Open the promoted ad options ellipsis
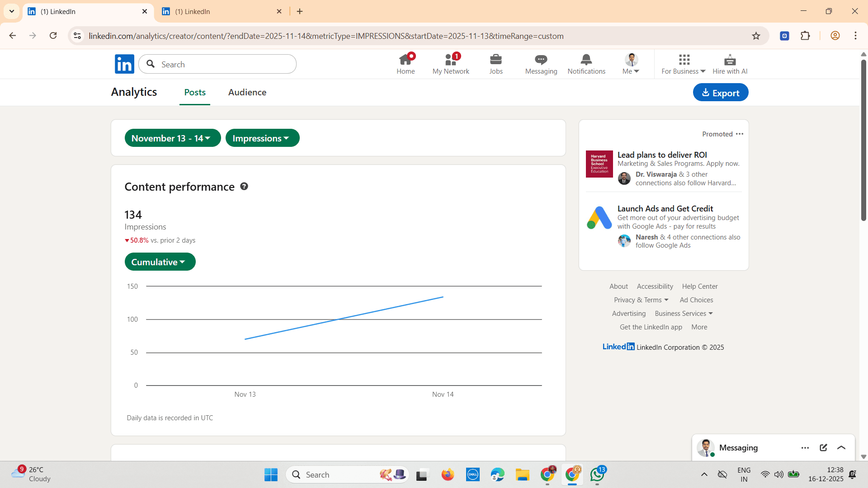This screenshot has width=868, height=488. 740,134
